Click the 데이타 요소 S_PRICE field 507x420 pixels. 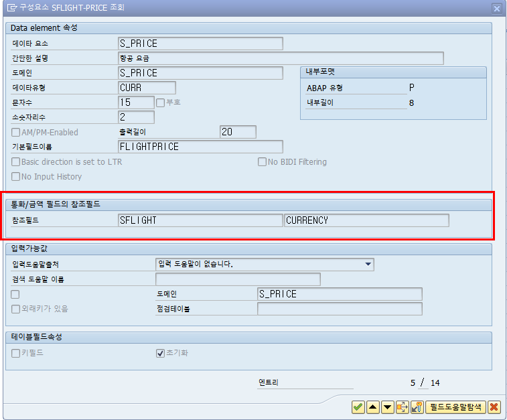(200, 44)
